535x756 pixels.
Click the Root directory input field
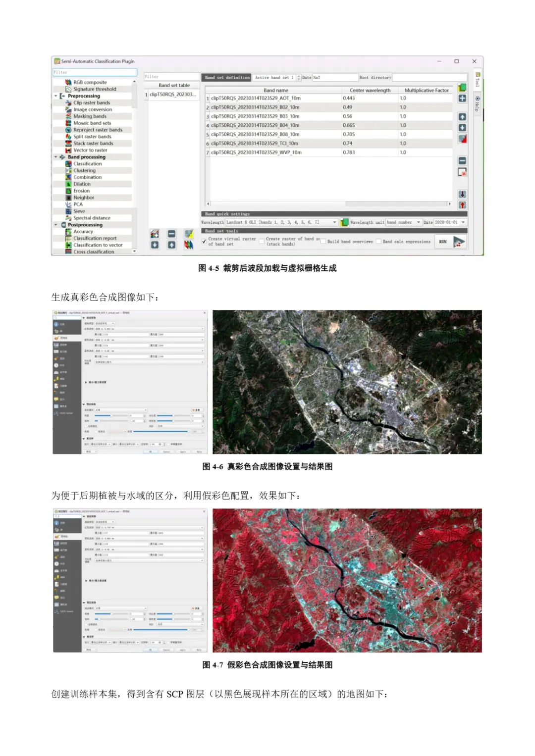(x=429, y=78)
